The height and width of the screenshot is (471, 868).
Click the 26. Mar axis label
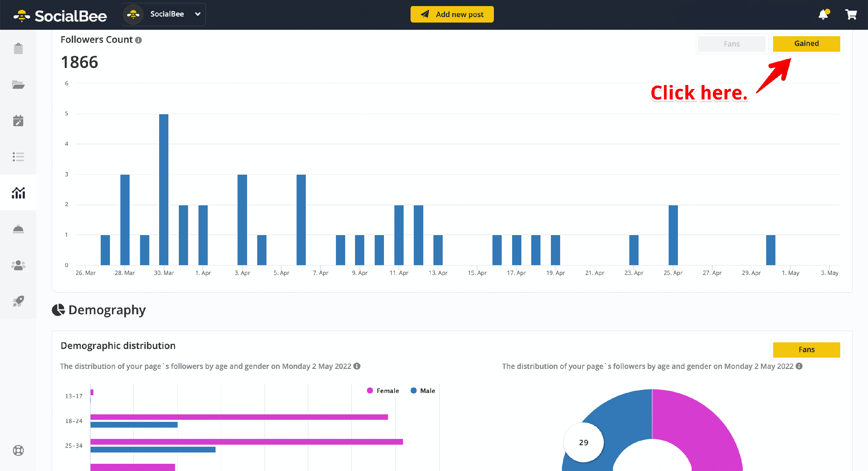[x=86, y=273]
